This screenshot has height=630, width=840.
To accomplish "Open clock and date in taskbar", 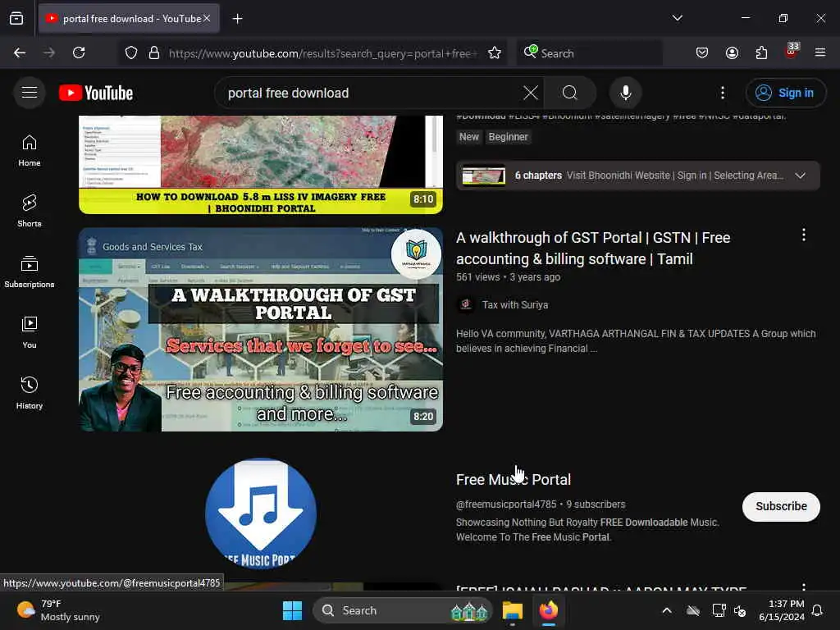I will tap(781, 610).
